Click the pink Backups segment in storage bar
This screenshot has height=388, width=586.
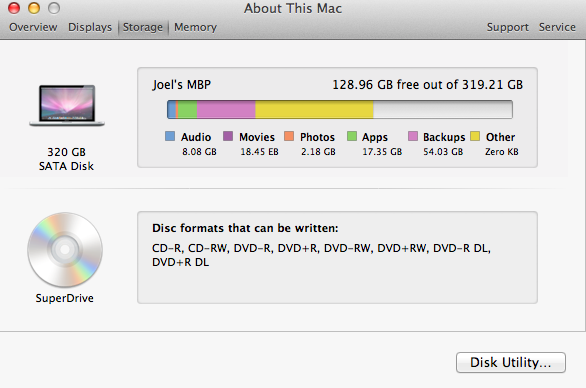pyautogui.click(x=226, y=110)
